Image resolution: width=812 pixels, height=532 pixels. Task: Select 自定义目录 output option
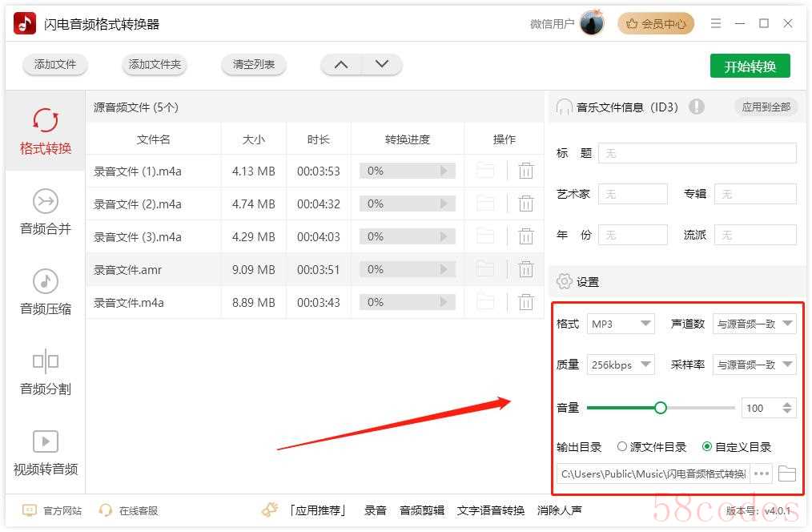pos(737,447)
